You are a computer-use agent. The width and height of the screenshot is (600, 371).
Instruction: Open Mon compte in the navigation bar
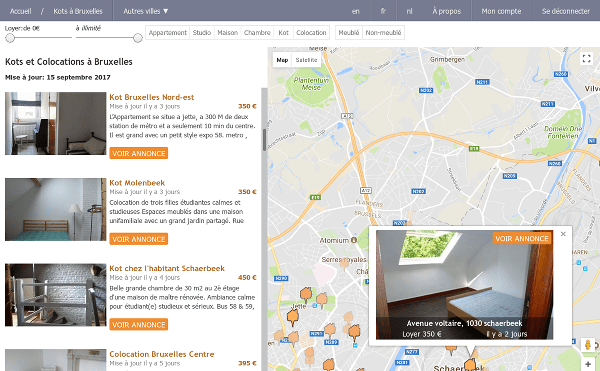(x=501, y=11)
